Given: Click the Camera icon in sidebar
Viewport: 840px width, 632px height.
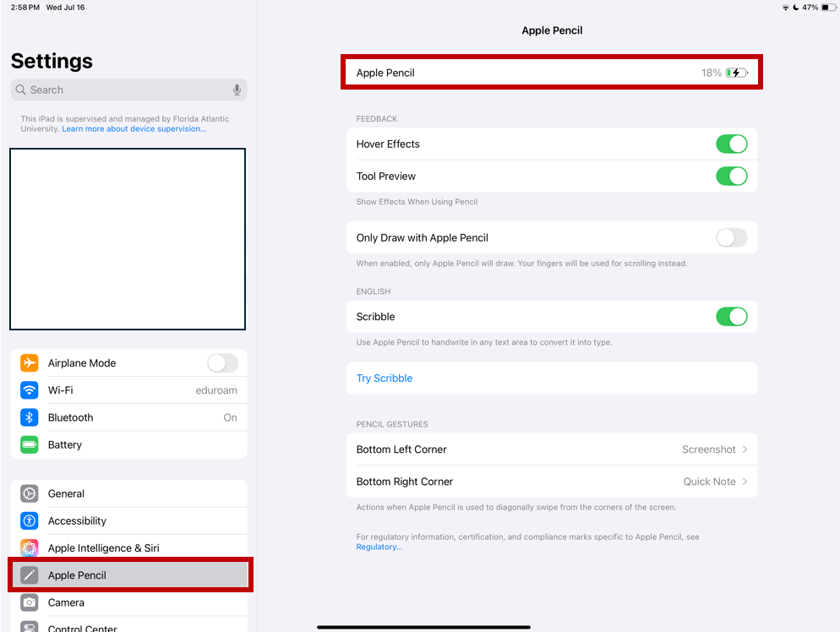Looking at the screenshot, I should coord(30,602).
